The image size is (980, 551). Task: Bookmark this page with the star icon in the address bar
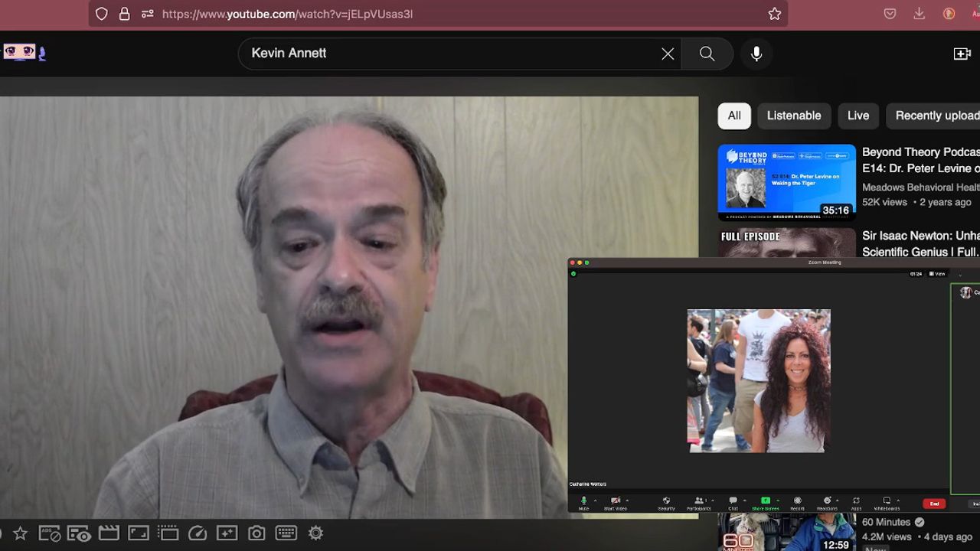click(x=775, y=14)
